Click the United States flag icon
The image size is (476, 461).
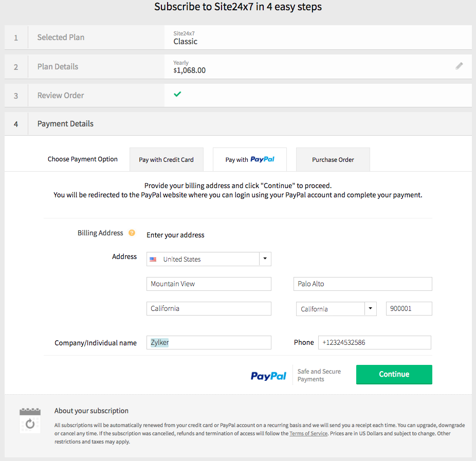point(153,260)
